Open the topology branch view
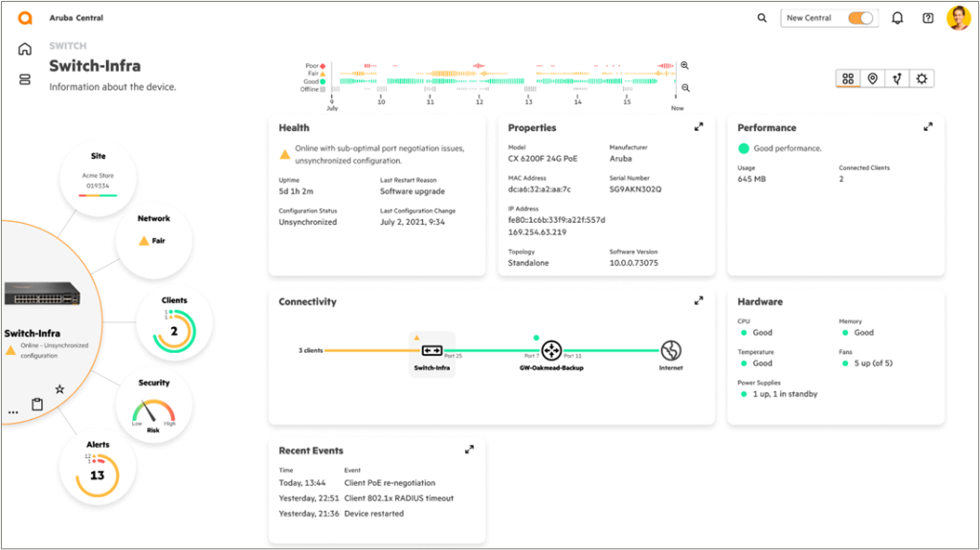Viewport: 980px width, 550px height. [897, 78]
